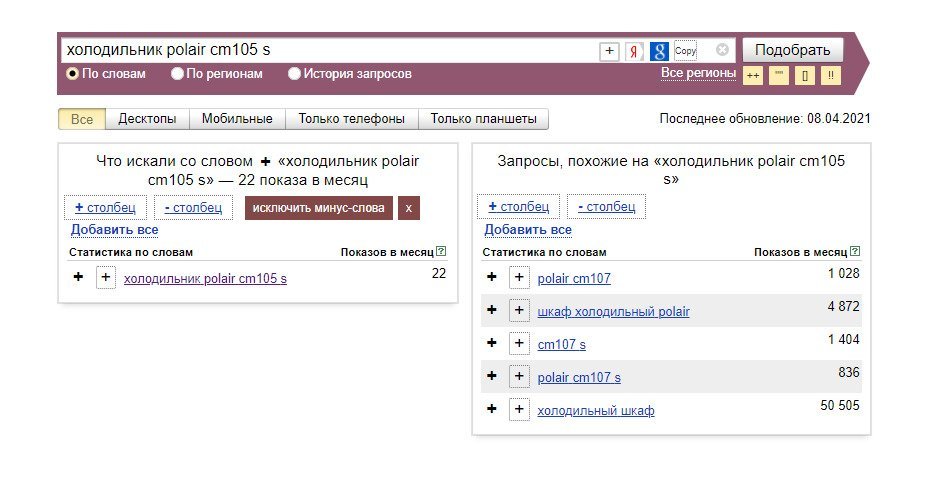Click the bold plus beside 'холодильный шкаф'
The height and width of the screenshot is (492, 952).
[492, 409]
